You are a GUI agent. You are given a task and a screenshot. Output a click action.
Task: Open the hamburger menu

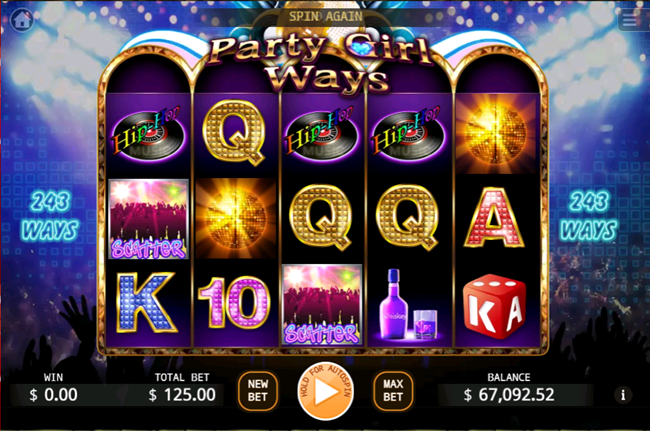(630, 19)
